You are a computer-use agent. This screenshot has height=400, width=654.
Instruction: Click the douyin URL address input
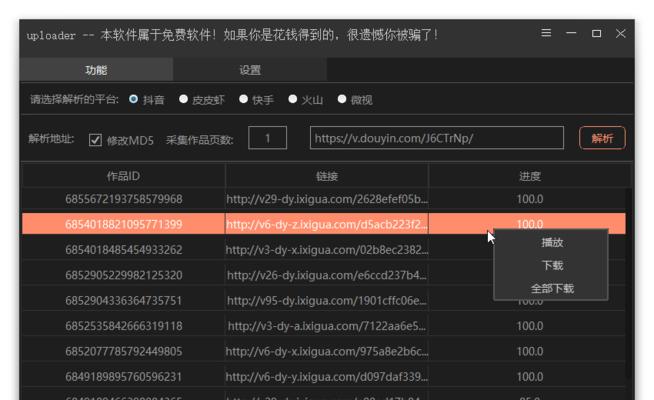pyautogui.click(x=437, y=138)
